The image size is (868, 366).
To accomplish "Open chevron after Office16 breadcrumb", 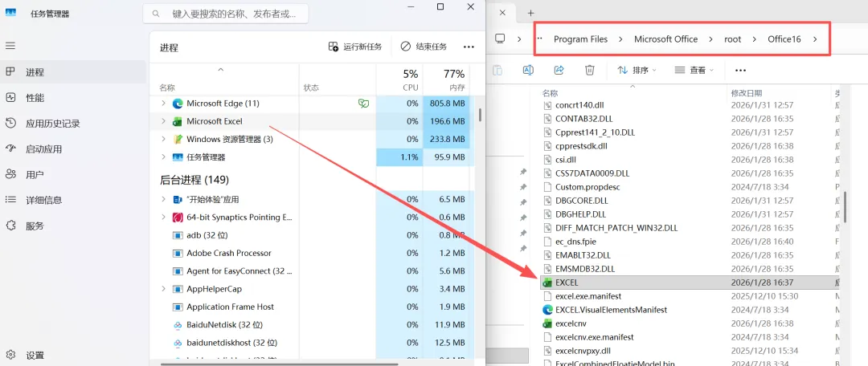I will click(815, 39).
